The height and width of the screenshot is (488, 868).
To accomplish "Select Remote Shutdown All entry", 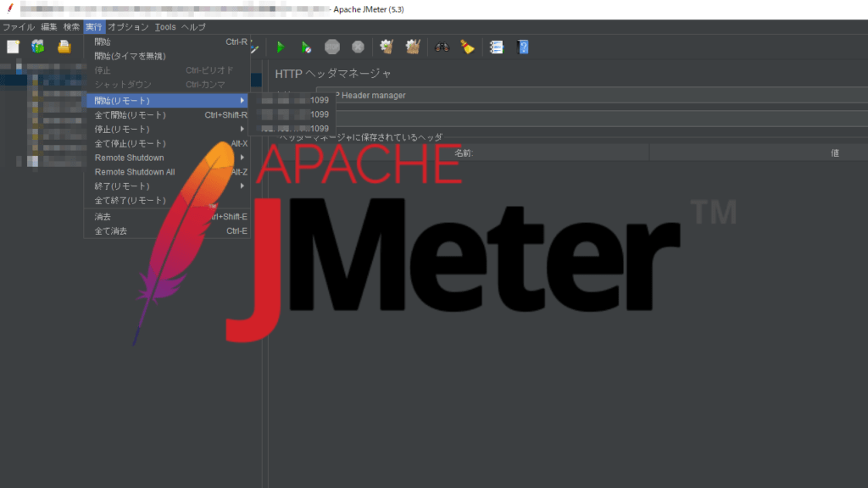I will tap(167, 172).
